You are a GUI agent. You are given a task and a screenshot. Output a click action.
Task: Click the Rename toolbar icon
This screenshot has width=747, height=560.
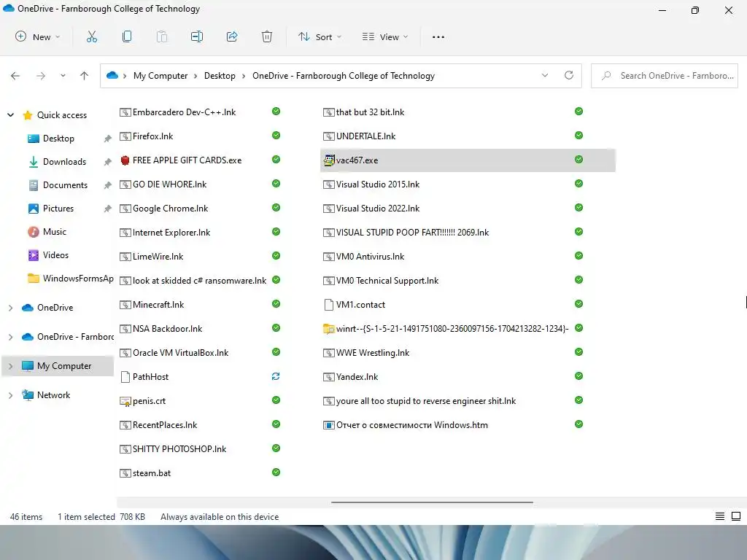197,36
